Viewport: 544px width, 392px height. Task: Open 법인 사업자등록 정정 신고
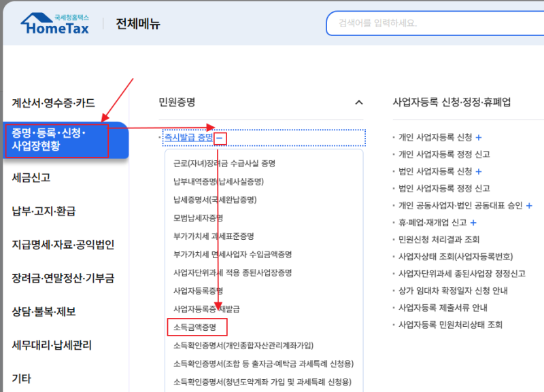(444, 189)
